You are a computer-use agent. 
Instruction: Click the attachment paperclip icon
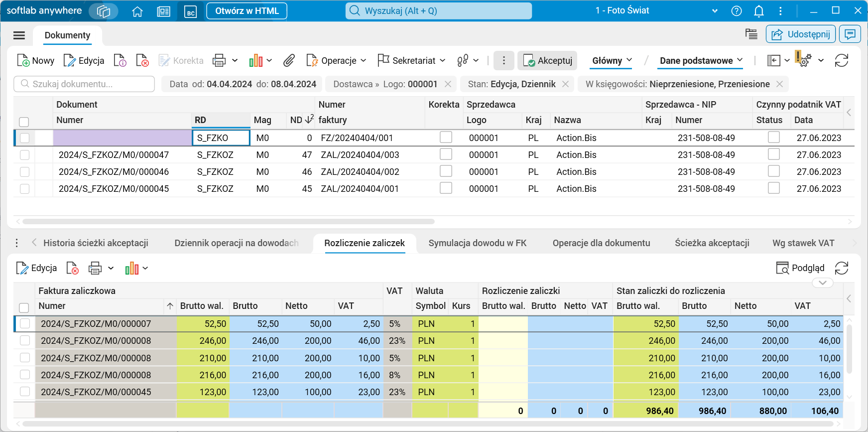pyautogui.click(x=289, y=61)
